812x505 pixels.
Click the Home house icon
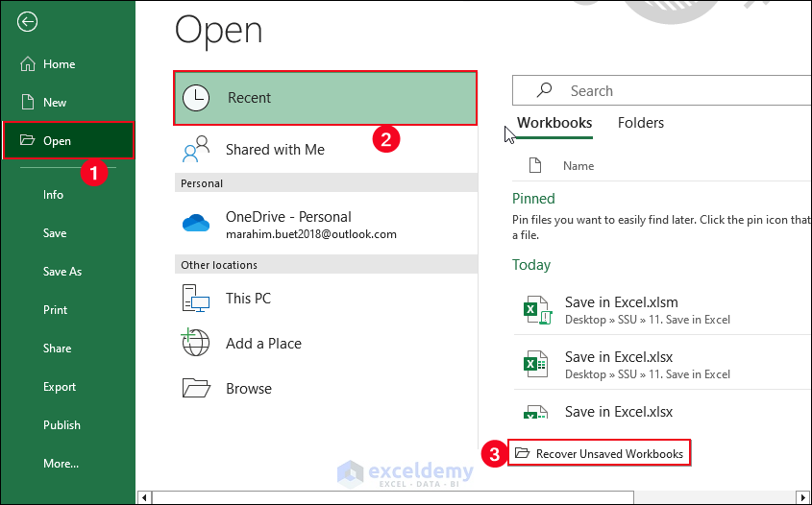point(28,63)
